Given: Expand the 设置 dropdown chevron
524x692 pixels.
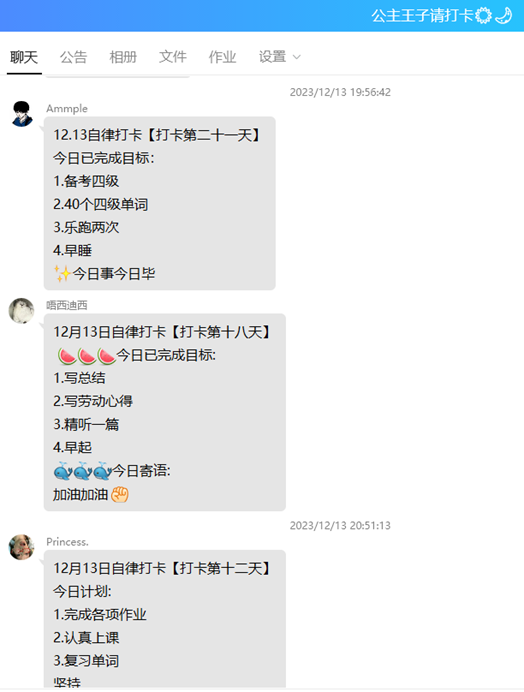Looking at the screenshot, I should tap(297, 57).
